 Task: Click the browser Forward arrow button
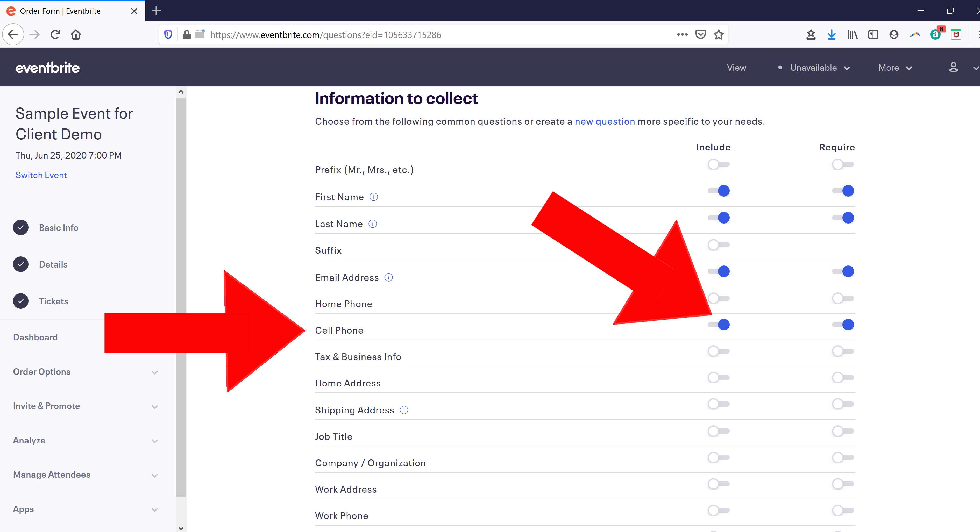[x=35, y=35]
